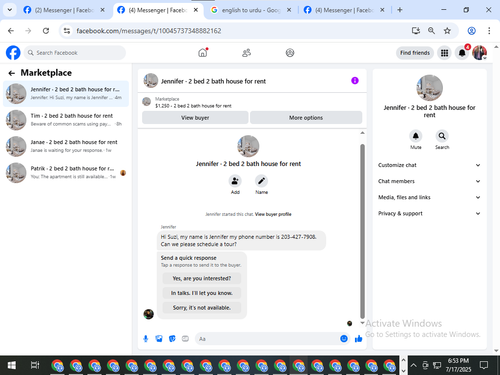Image resolution: width=500 pixels, height=375 pixels.
Task: Show hidden system tray icons
Action: click(413, 365)
